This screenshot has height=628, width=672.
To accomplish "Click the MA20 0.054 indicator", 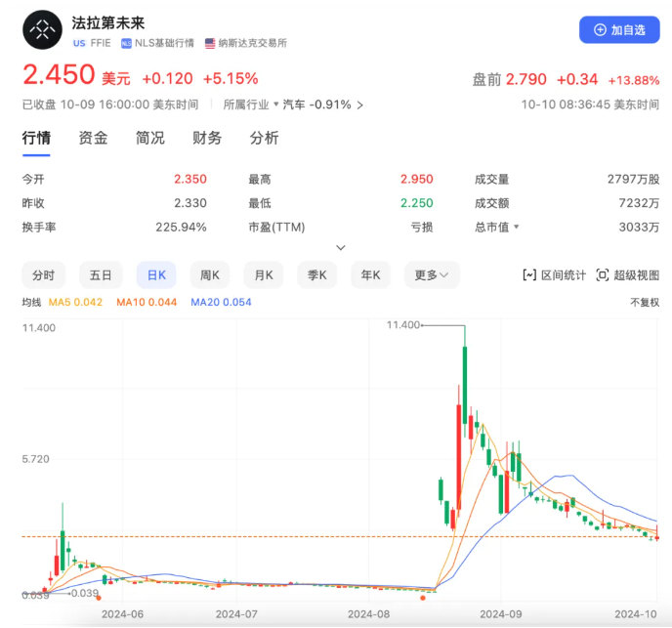I will (221, 302).
